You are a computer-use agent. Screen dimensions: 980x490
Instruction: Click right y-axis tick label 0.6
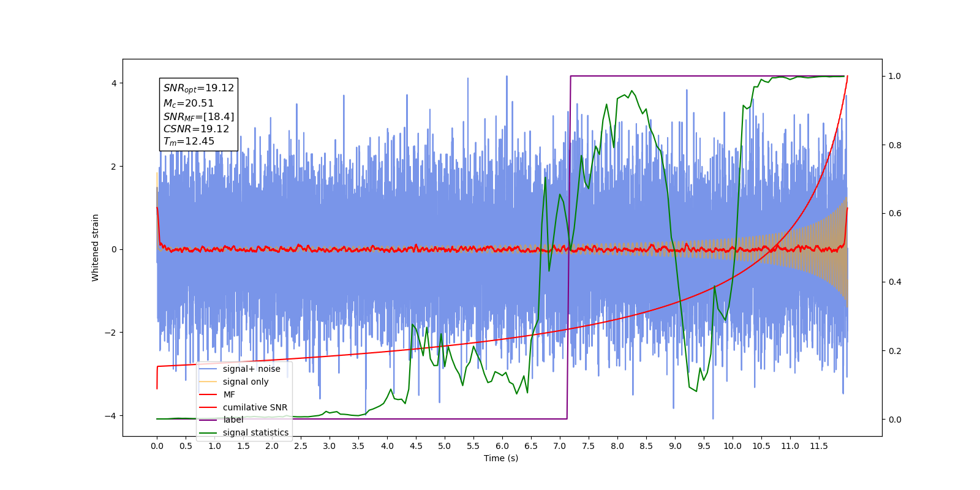[895, 214]
